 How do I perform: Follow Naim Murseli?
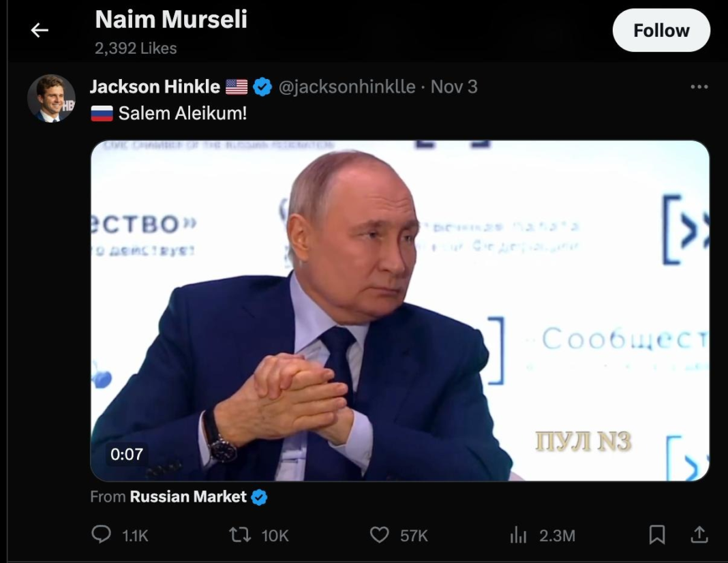[661, 31]
